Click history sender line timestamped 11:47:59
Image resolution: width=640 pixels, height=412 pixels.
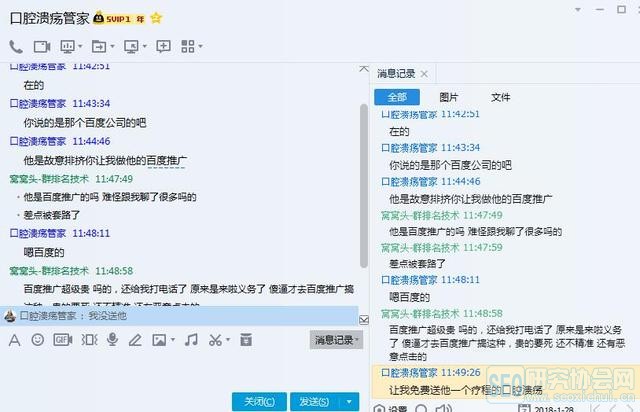click(x=442, y=247)
